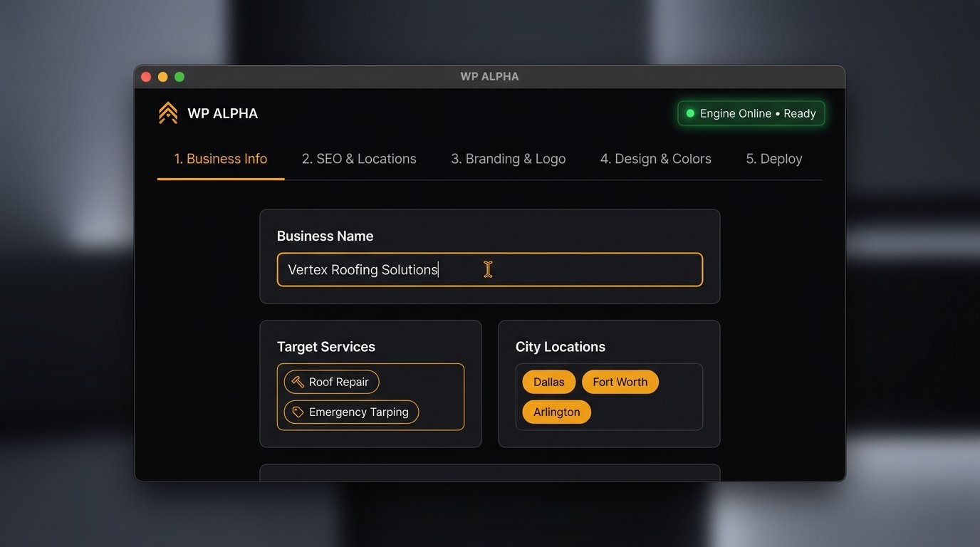Screen dimensions: 980x547
Task: Click the tag icon on Emergency Tarping chip
Action: point(298,412)
